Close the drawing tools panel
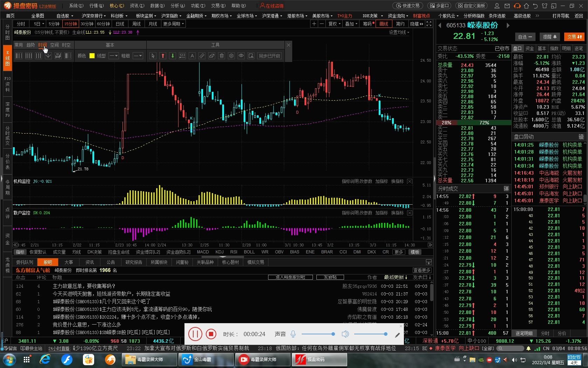The height and width of the screenshot is (368, 588). point(288,45)
